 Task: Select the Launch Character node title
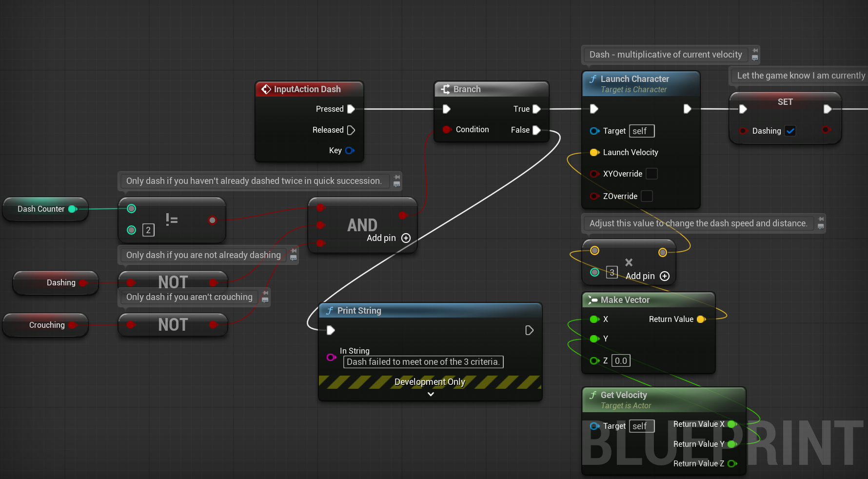(x=635, y=79)
